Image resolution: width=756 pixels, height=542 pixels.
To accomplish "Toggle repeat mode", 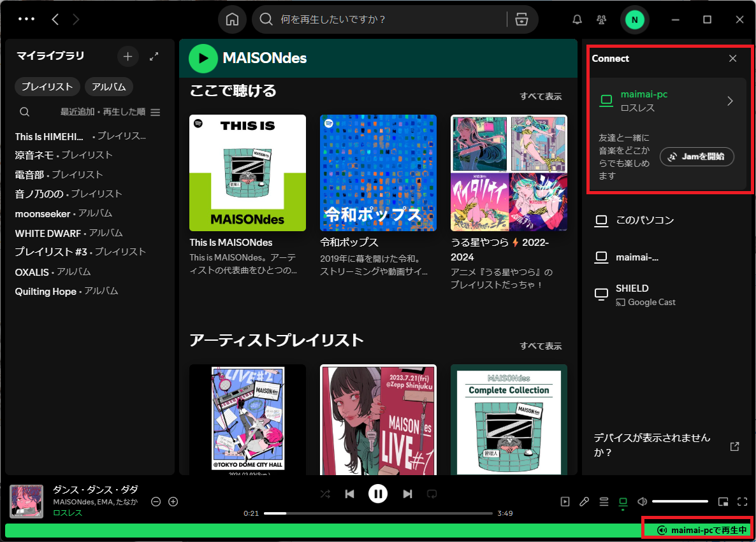I will click(x=432, y=494).
